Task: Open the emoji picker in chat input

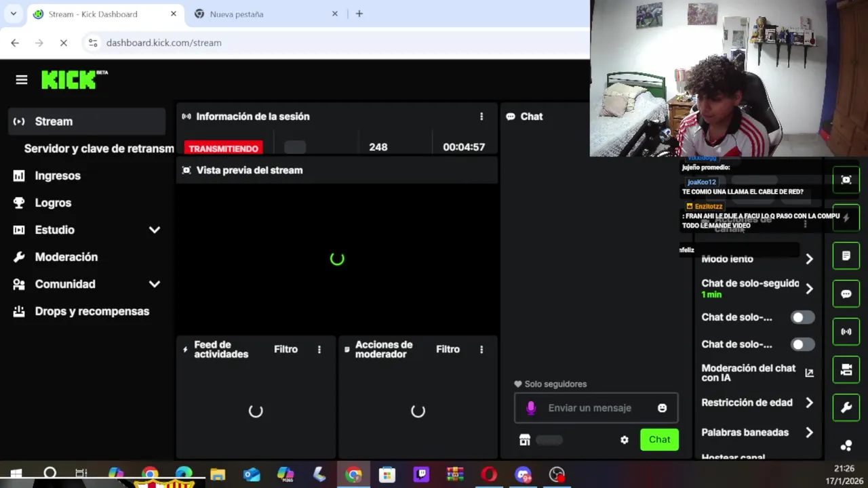Action: tap(662, 408)
